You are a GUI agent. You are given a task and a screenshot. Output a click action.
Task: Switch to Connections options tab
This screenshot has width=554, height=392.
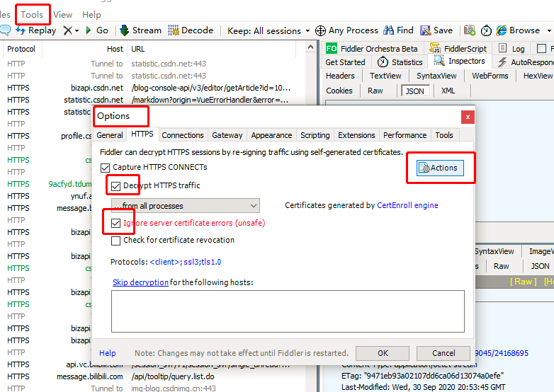point(183,135)
